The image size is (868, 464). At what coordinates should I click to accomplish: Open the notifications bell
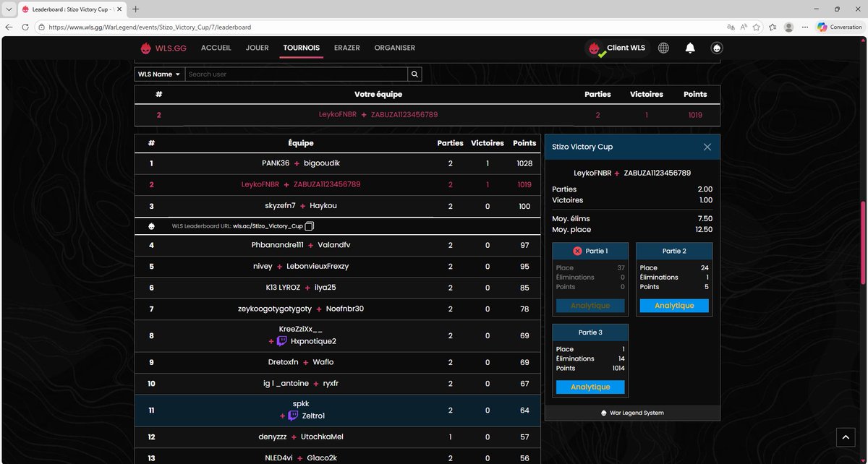pyautogui.click(x=690, y=48)
